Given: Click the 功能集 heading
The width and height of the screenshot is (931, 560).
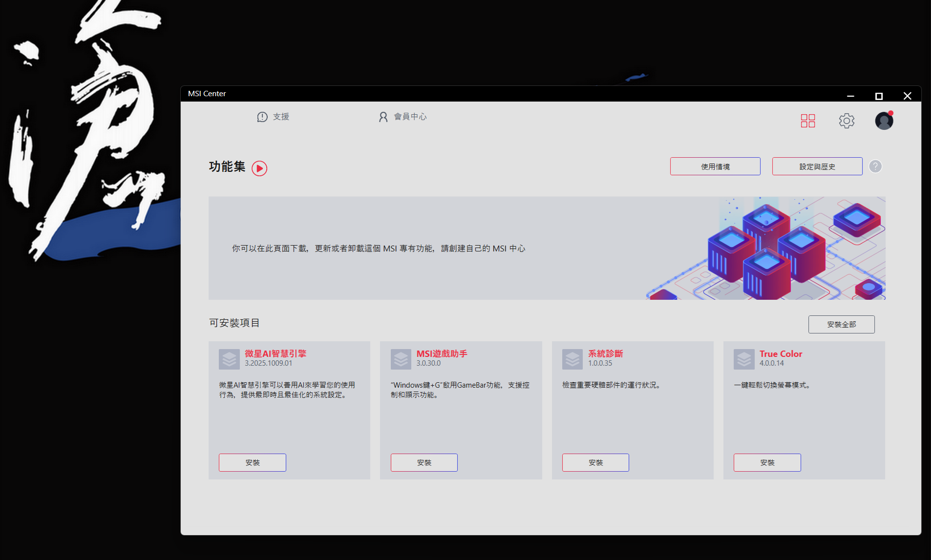Looking at the screenshot, I should click(x=227, y=166).
